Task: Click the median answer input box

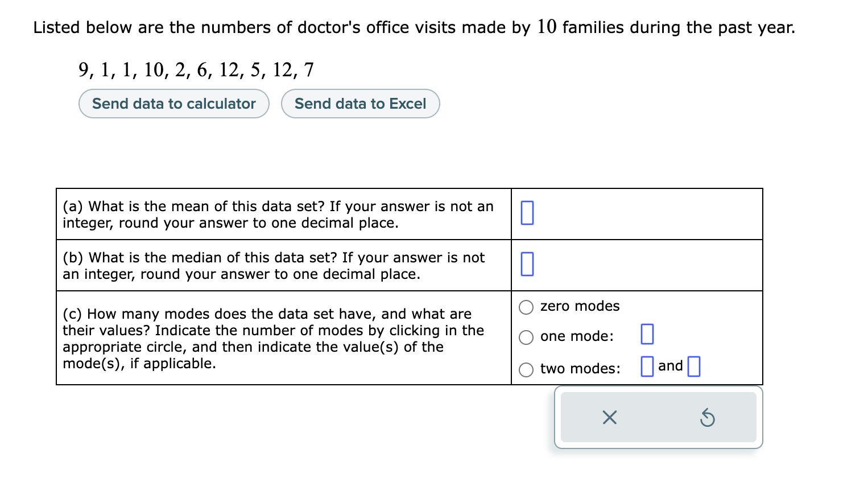Action: tap(527, 264)
